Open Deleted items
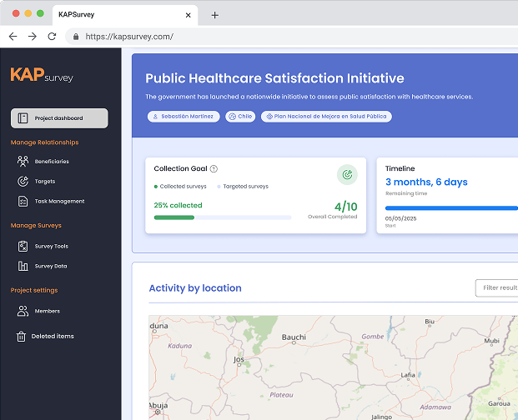 (53, 336)
